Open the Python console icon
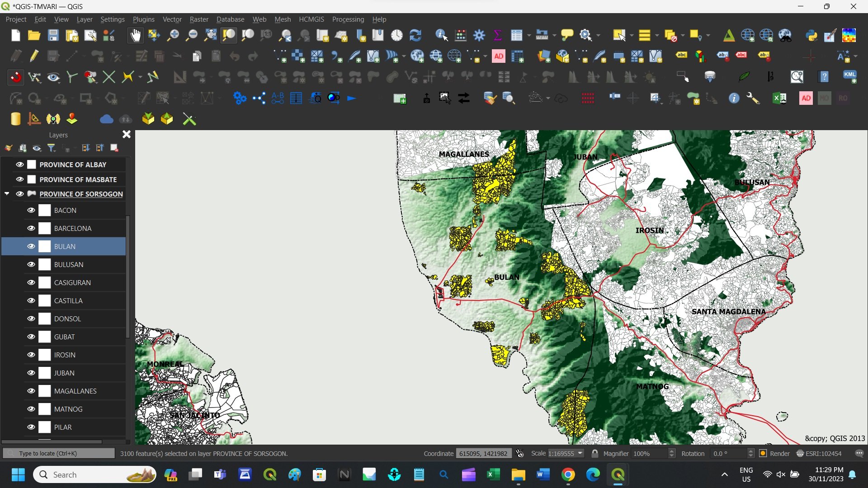Viewport: 868px width, 488px height. click(x=811, y=35)
